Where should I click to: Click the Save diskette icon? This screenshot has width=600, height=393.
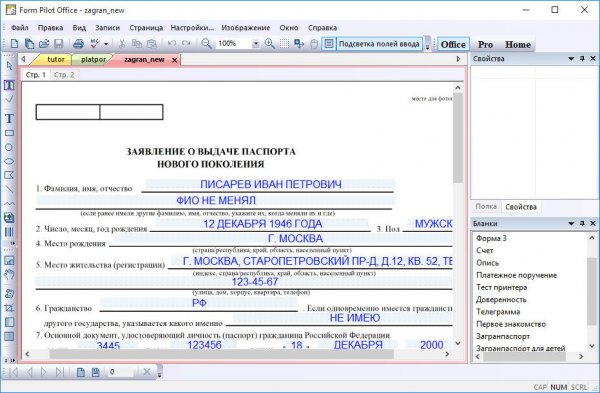point(58,44)
